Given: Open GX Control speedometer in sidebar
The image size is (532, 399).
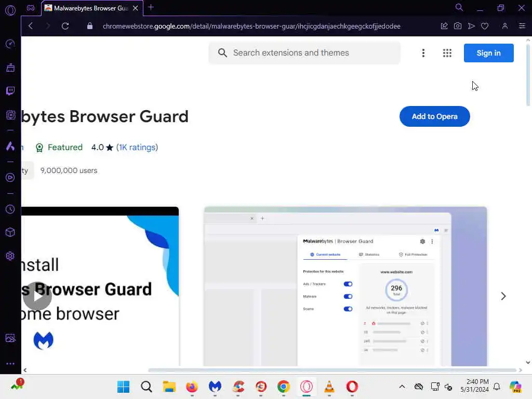Looking at the screenshot, I should pos(10,44).
